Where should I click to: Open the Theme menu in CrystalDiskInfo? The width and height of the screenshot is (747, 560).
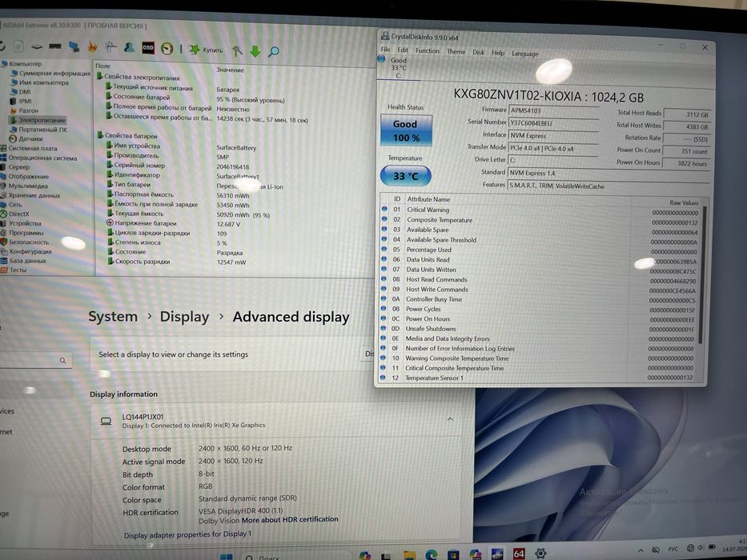point(456,51)
